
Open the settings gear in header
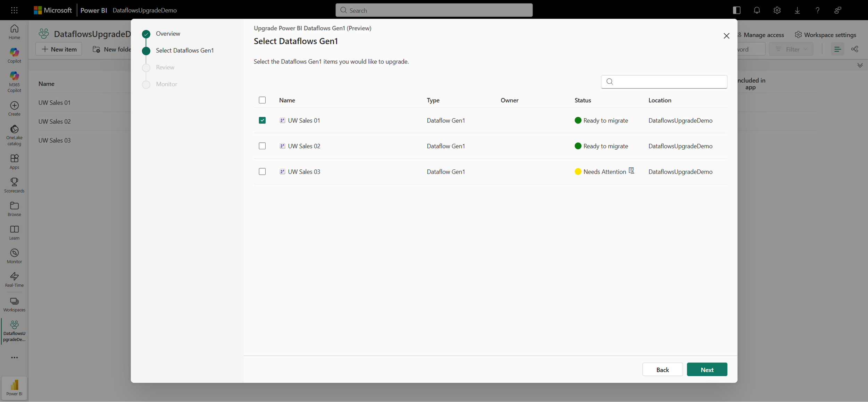tap(777, 10)
